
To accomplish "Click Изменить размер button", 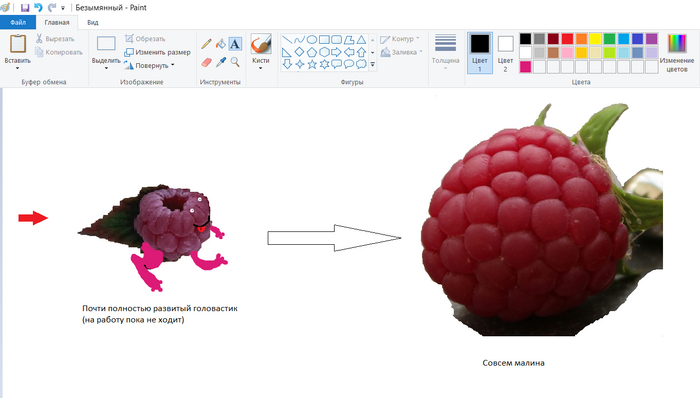I will coord(158,52).
